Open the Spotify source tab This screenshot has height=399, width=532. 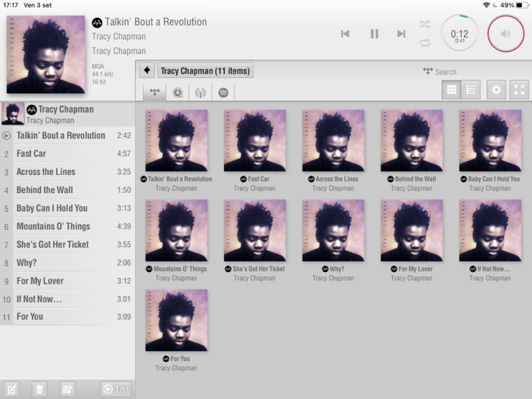(x=223, y=92)
